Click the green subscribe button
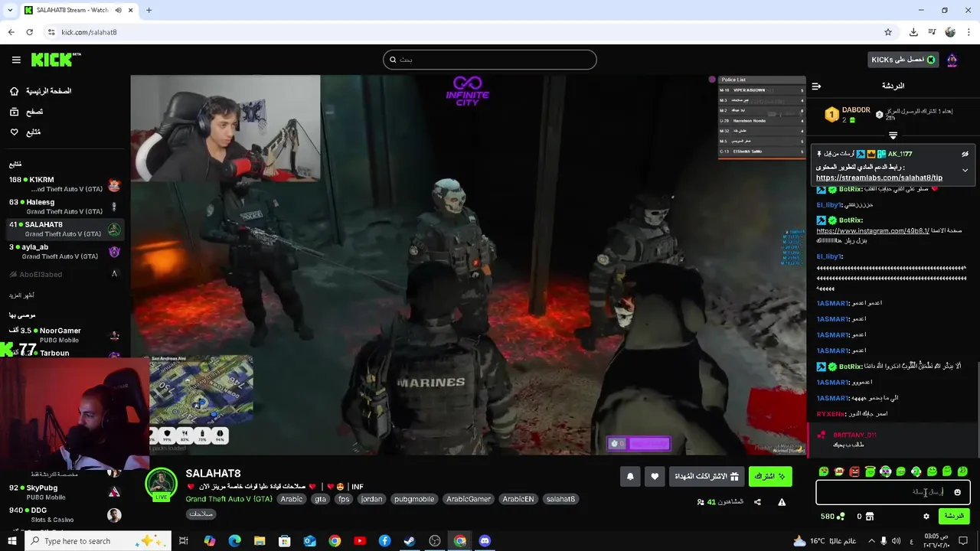 [770, 476]
